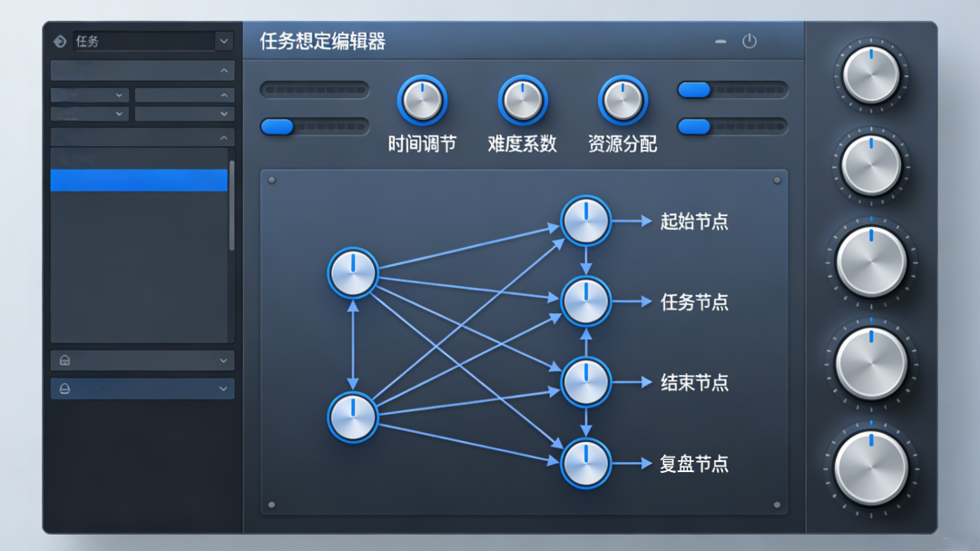This screenshot has height=551, width=980.
Task: Click the 起始节点 node knob
Action: click(x=585, y=221)
